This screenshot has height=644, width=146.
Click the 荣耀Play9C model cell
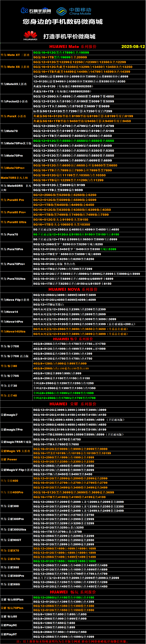pos(16,625)
